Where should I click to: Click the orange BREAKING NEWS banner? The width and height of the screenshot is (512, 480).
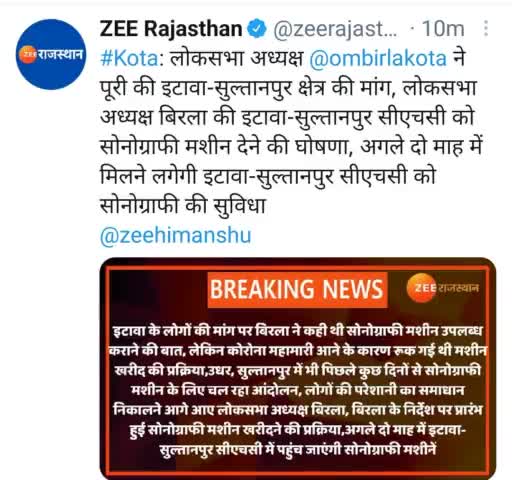click(297, 289)
